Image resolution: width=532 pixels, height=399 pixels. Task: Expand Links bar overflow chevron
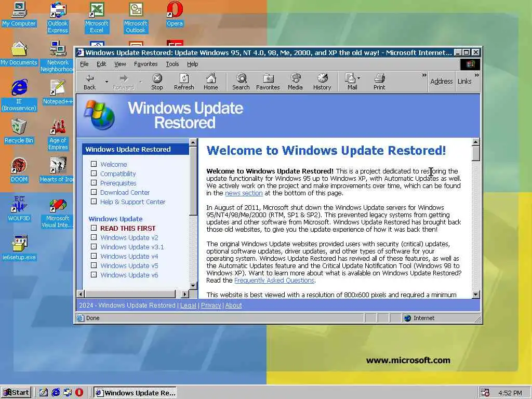[x=477, y=75]
